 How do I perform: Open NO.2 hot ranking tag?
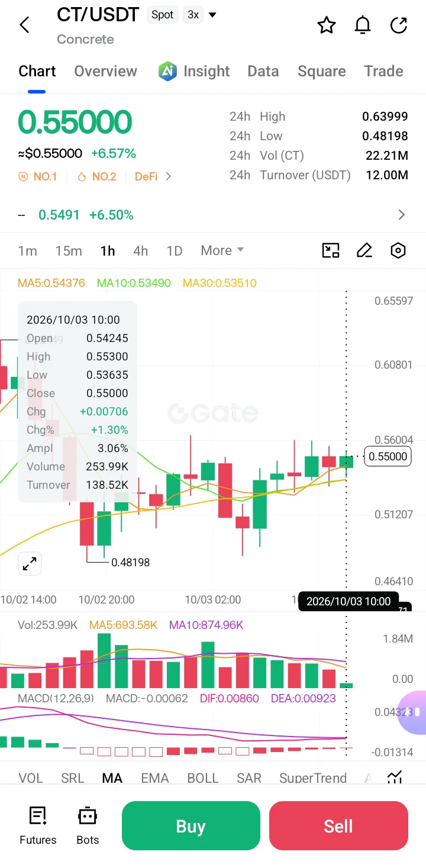coord(96,176)
